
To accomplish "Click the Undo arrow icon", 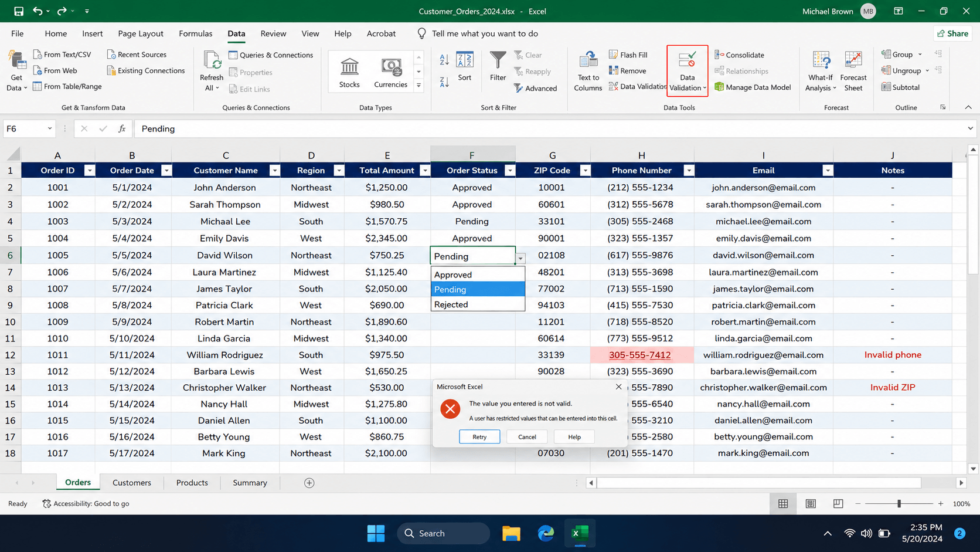I will pos(38,11).
